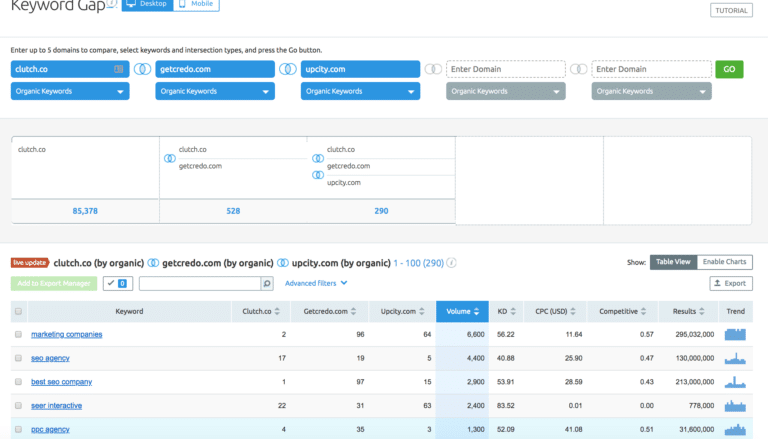The height and width of the screenshot is (439, 768).
Task: Click the 1 - 100 (290) results range text
Action: coord(418,263)
